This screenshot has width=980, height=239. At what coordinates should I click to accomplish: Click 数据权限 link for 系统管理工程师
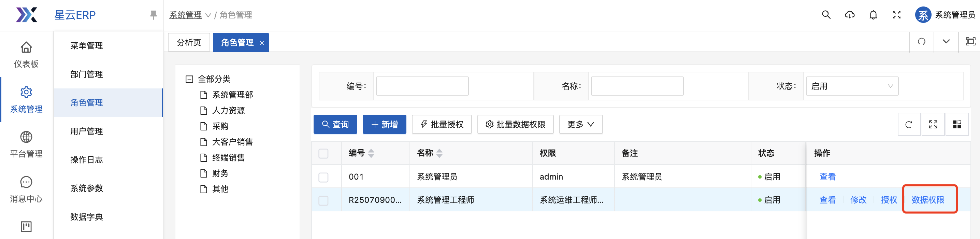(x=928, y=200)
